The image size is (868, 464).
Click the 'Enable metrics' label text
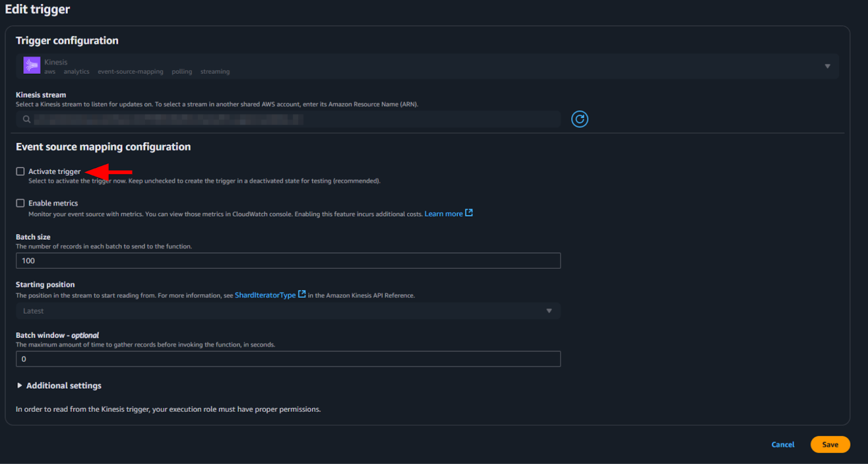53,203
